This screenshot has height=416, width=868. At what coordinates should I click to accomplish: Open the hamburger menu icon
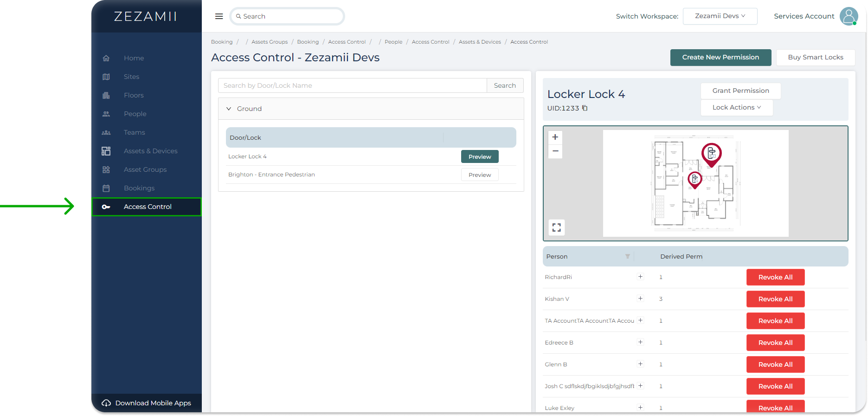pos(219,16)
